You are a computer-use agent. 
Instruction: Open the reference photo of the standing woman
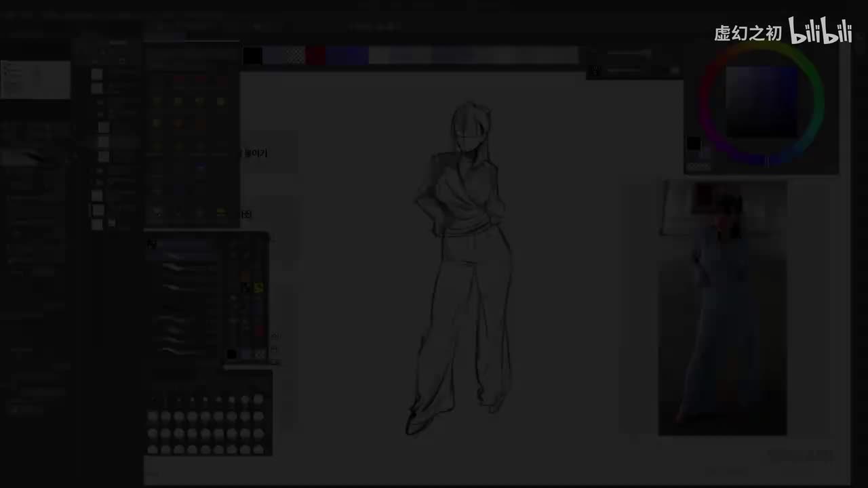point(723,308)
